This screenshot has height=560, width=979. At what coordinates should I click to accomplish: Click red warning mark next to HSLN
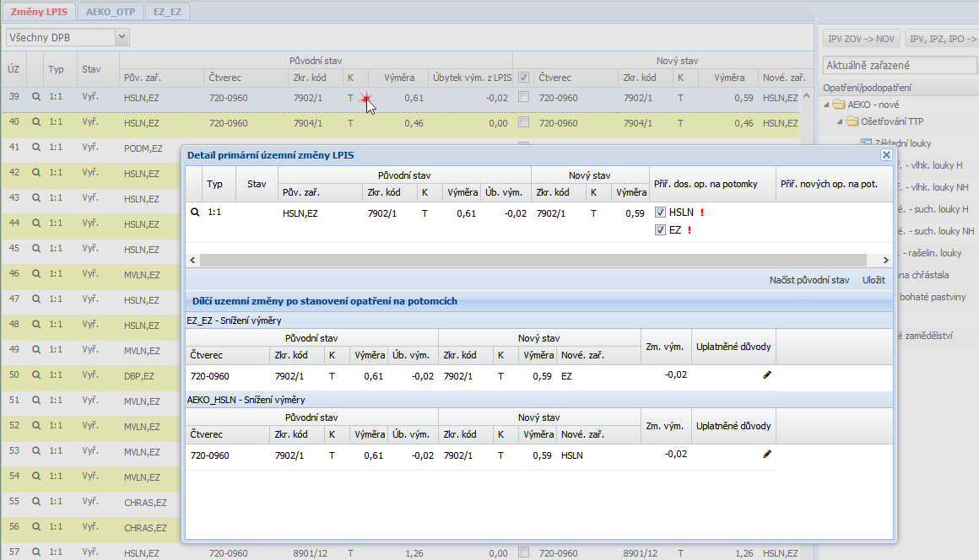coord(702,212)
